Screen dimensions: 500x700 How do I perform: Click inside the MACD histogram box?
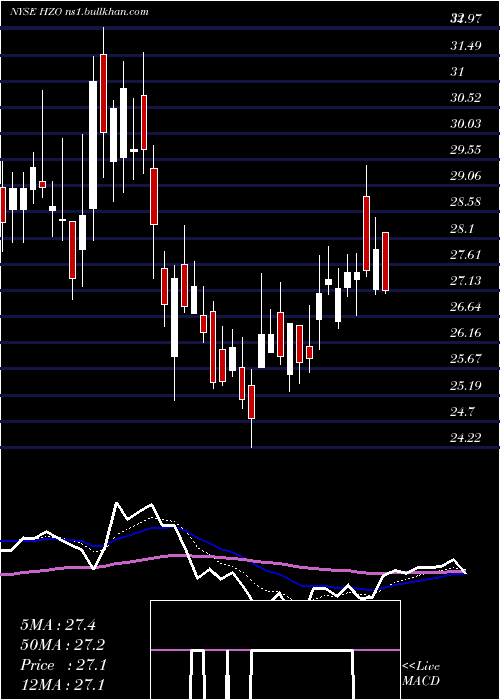(275, 650)
